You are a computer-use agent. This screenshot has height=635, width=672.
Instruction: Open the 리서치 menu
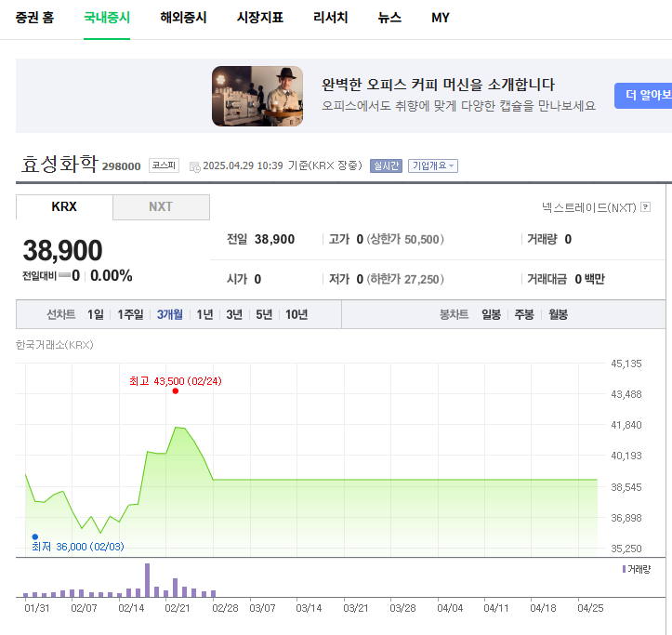point(331,18)
